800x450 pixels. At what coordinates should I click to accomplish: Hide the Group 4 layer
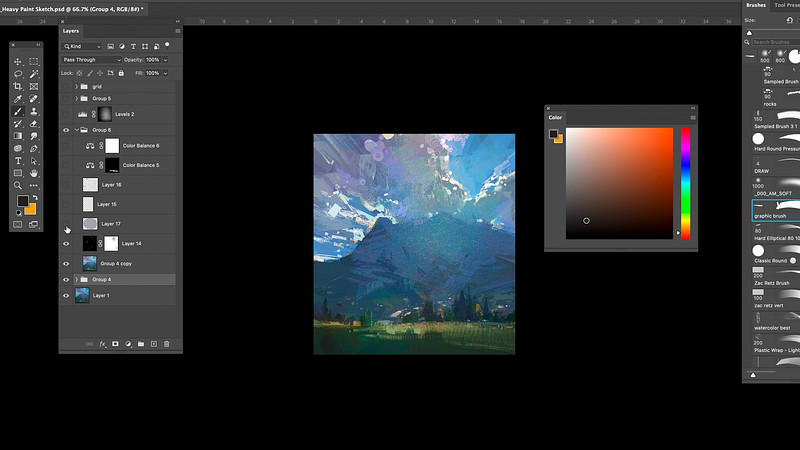coord(66,280)
